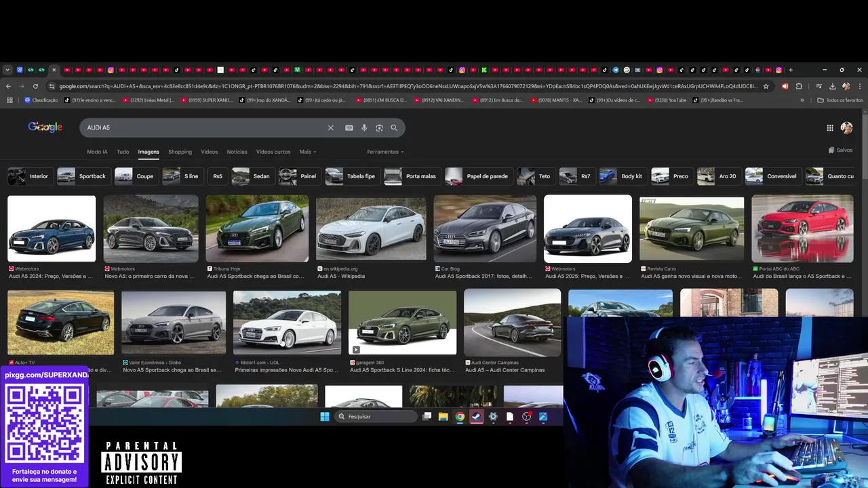
Task: Open Tribuna Hoje green Audi Sportback image
Action: click(257, 228)
